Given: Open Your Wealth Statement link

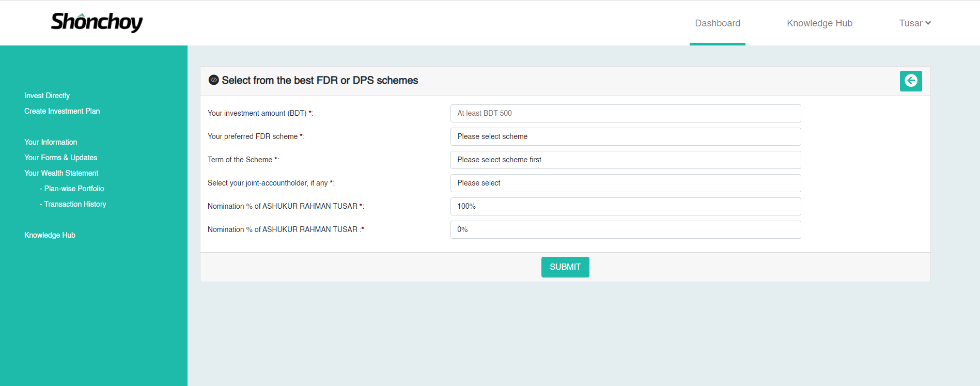Looking at the screenshot, I should pos(61,173).
